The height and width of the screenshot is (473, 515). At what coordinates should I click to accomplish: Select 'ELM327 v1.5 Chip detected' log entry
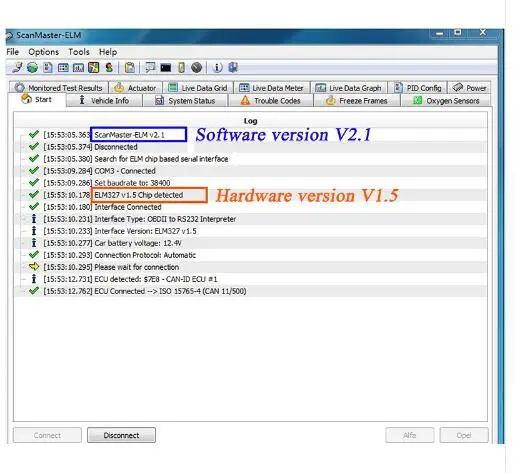251,195
